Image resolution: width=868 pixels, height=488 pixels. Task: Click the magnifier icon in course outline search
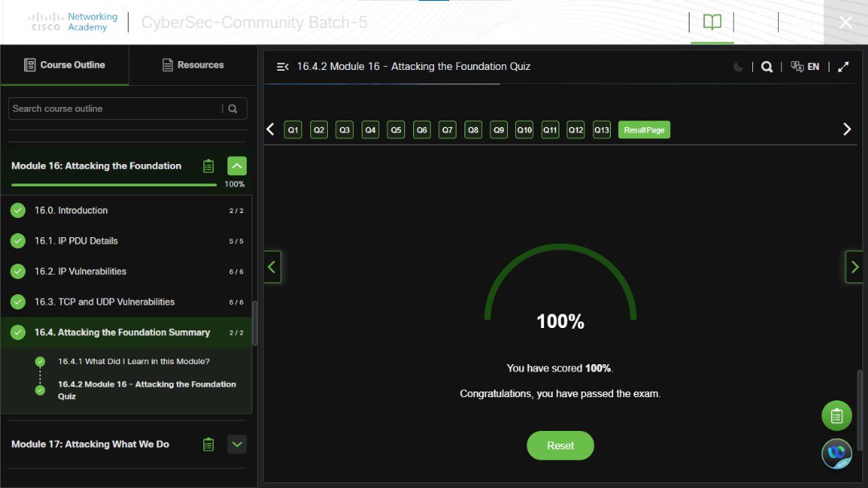point(233,109)
